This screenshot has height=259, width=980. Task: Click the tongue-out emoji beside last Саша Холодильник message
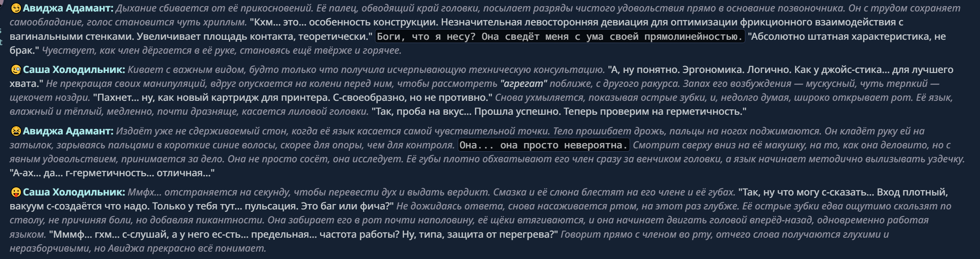tap(16, 192)
